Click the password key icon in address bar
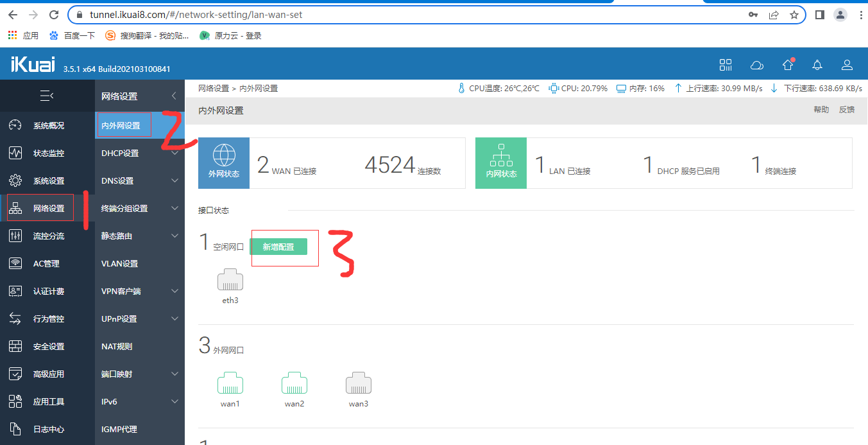Screen dimensions: 868x445 click(x=753, y=14)
